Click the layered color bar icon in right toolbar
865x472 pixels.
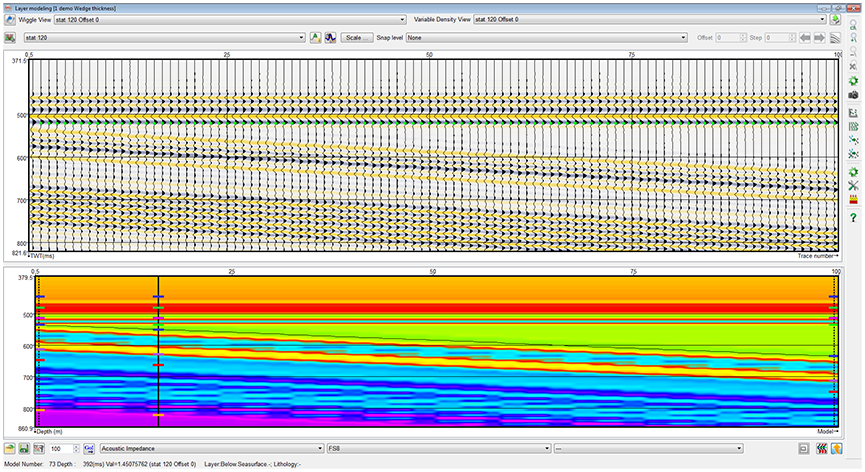853,201
